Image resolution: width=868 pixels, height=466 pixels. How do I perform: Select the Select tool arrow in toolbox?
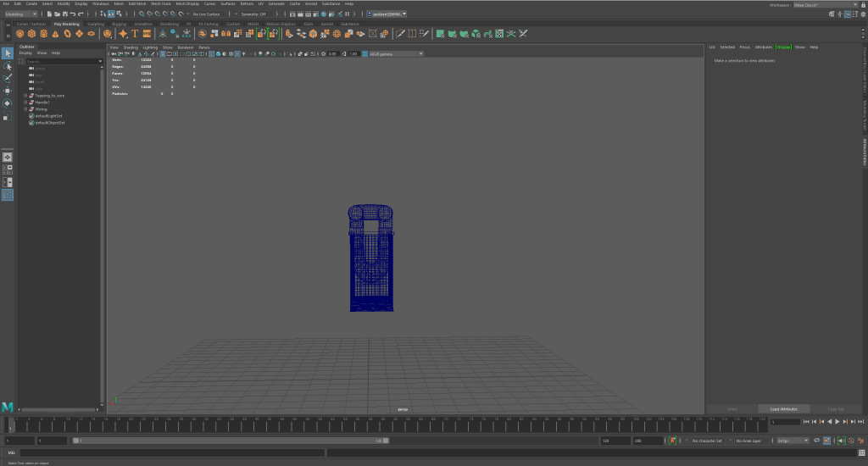8,53
